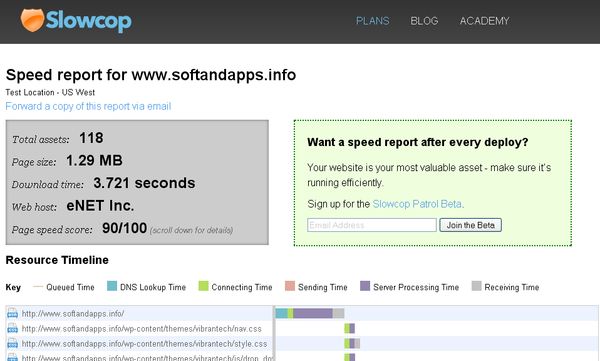
Task: Click the Test Location - US West text
Action: [50, 92]
